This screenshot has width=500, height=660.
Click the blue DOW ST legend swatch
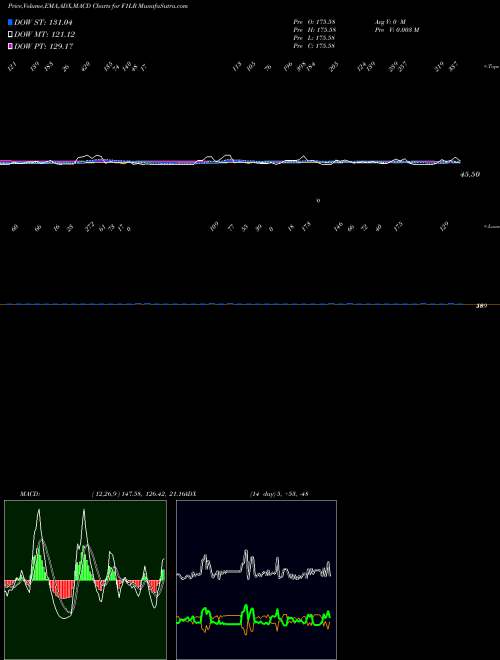pyautogui.click(x=10, y=22)
